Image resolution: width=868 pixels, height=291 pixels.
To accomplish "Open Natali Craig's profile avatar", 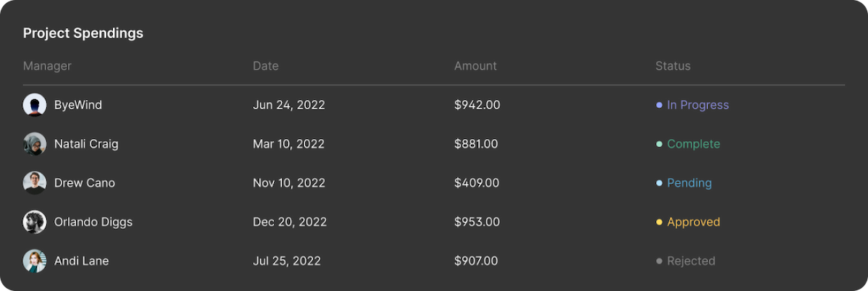I will (x=35, y=144).
